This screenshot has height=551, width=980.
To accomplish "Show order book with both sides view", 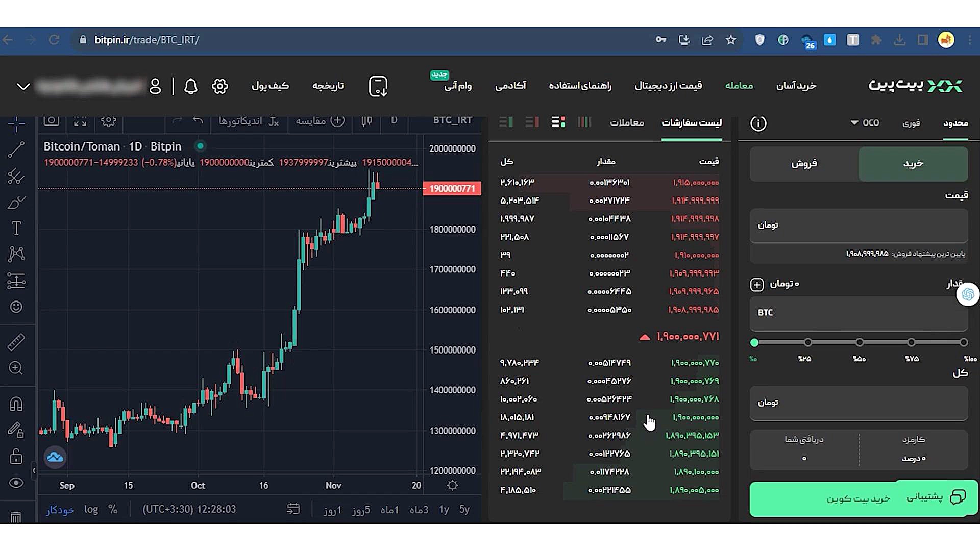I will pos(558,122).
